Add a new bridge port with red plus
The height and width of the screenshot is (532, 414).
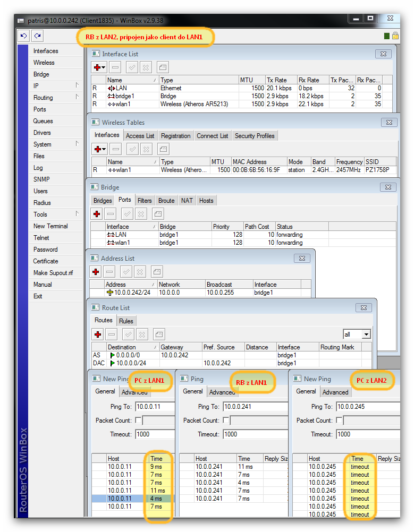(x=97, y=214)
